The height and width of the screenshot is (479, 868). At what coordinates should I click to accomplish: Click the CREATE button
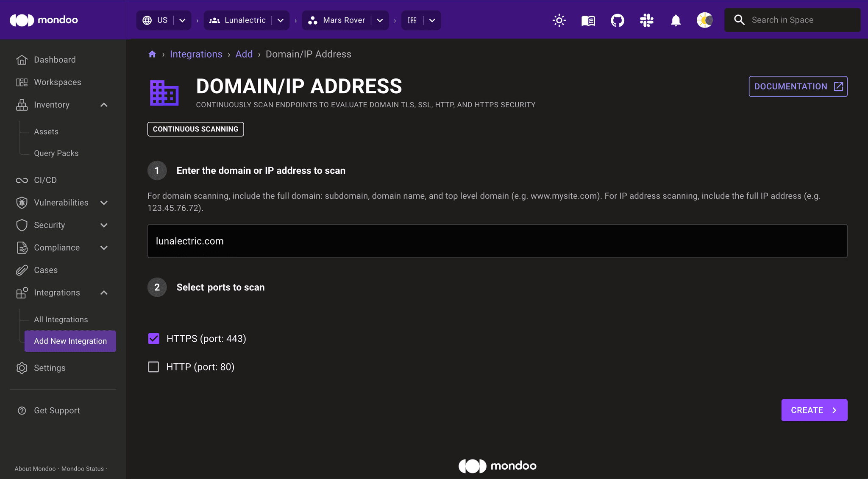pyautogui.click(x=814, y=410)
